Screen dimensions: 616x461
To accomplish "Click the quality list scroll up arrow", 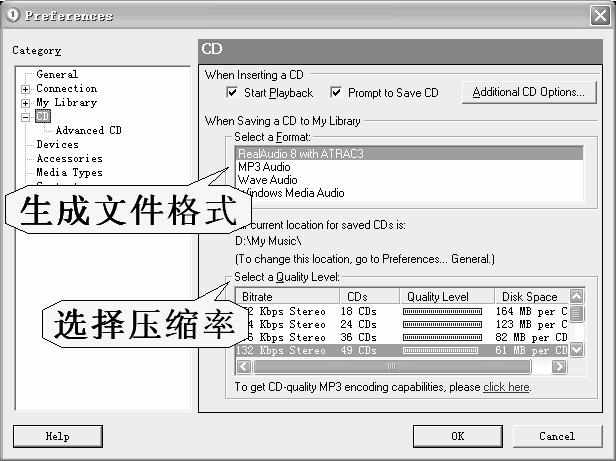I will tap(577, 296).
